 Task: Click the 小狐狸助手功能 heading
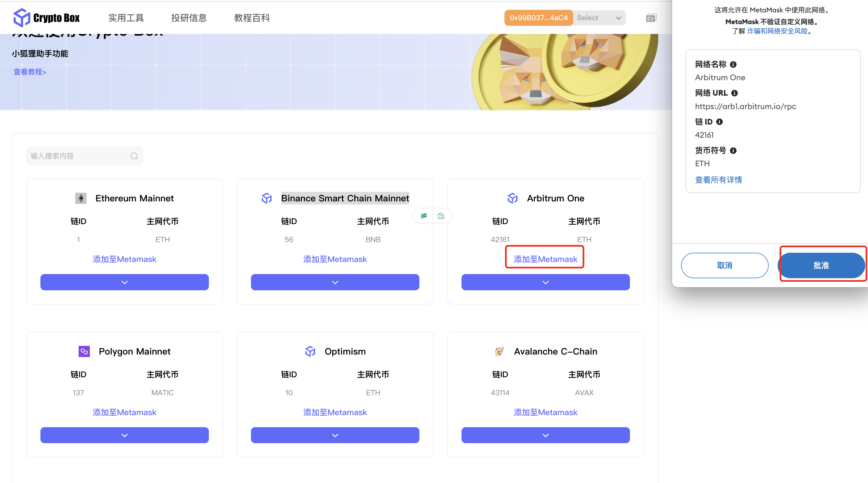tap(40, 54)
